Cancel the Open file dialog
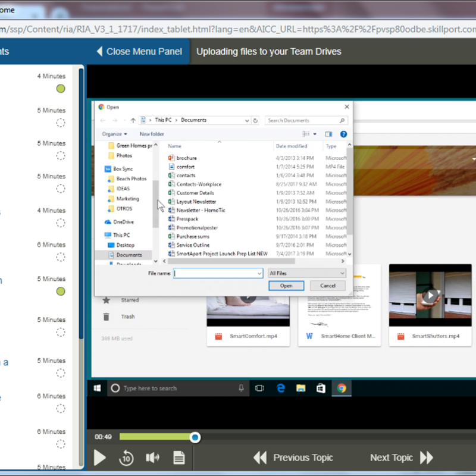This screenshot has width=476, height=476. (x=328, y=286)
